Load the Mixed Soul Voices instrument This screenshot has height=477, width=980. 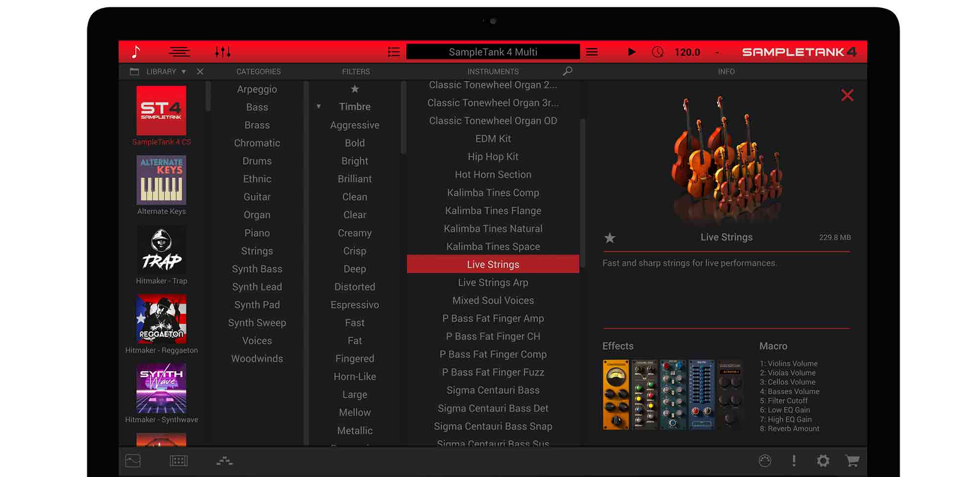click(x=493, y=301)
